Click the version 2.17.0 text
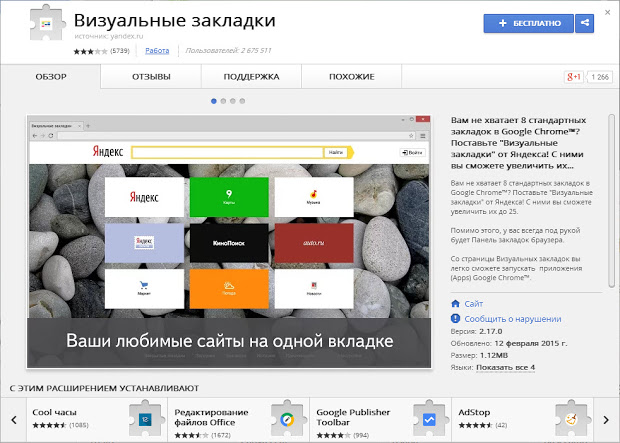 pos(491,331)
